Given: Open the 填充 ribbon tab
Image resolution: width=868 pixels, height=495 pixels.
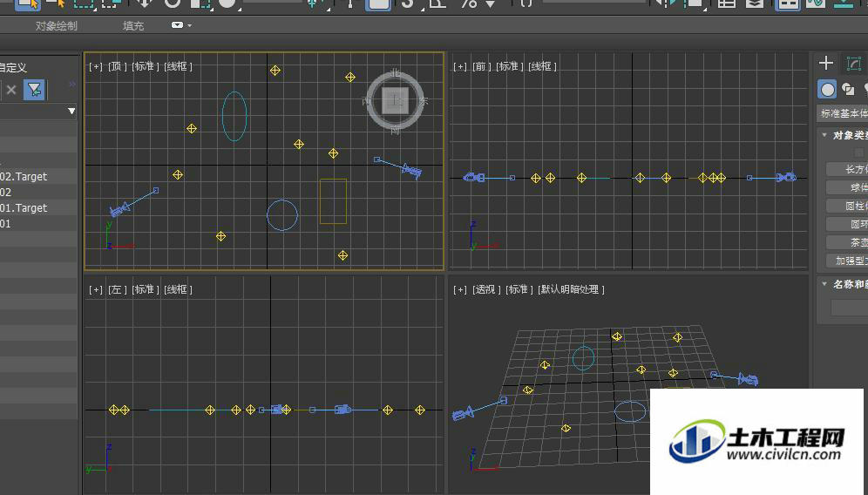Looking at the screenshot, I should [x=132, y=26].
